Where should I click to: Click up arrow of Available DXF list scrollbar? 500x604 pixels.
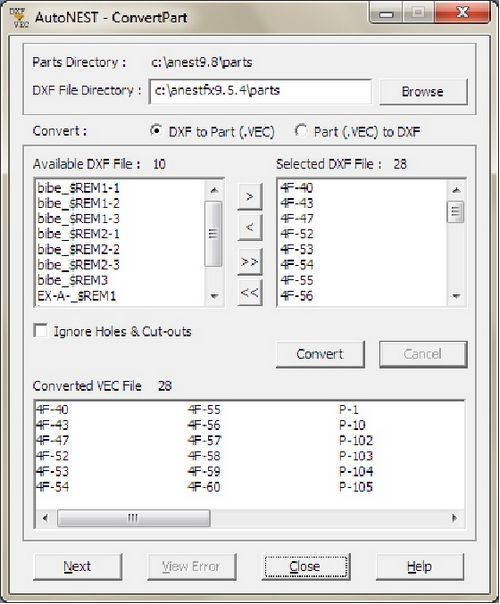(x=214, y=190)
